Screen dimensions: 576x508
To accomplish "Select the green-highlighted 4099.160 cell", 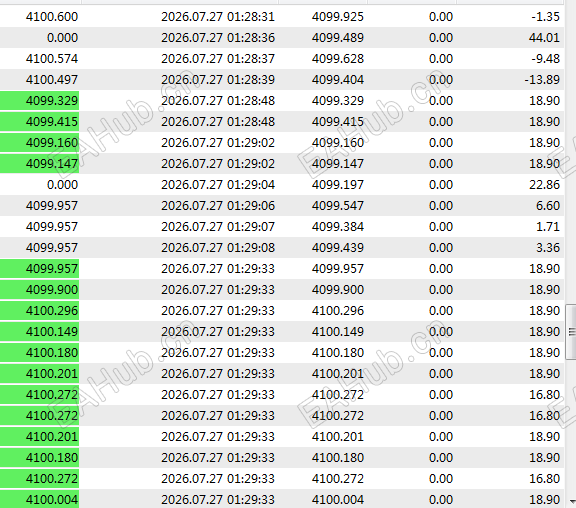I will point(39,143).
